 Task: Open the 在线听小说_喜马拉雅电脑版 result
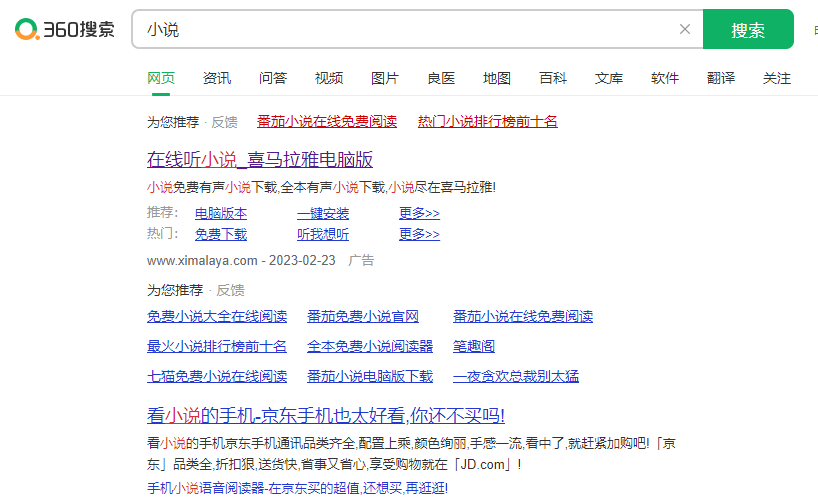(x=260, y=159)
